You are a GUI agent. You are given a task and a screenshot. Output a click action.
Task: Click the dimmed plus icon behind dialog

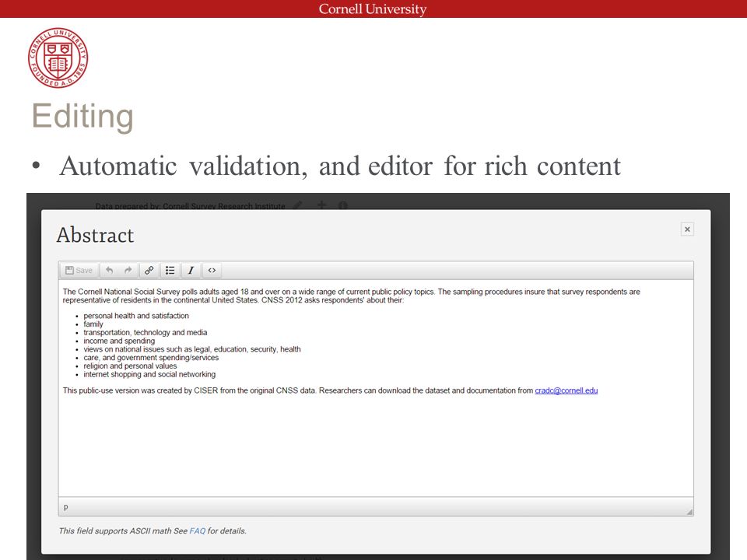click(x=321, y=205)
